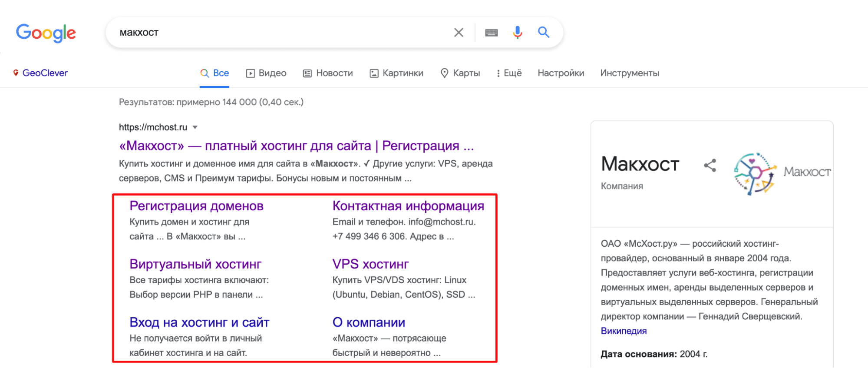Screen dimensions: 868x368
Task: Select the Все tab
Action: pyautogui.click(x=215, y=73)
